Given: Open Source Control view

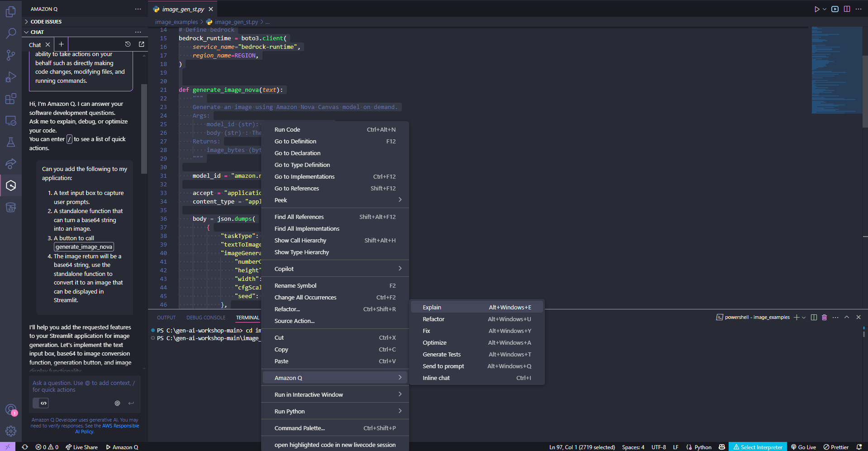Looking at the screenshot, I should point(11,55).
